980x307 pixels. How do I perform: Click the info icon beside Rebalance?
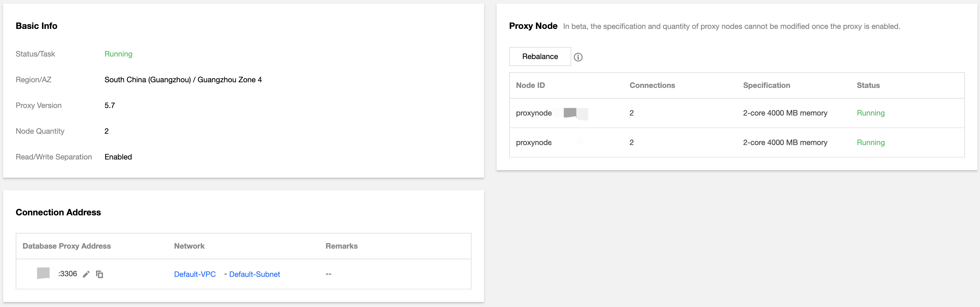click(578, 57)
